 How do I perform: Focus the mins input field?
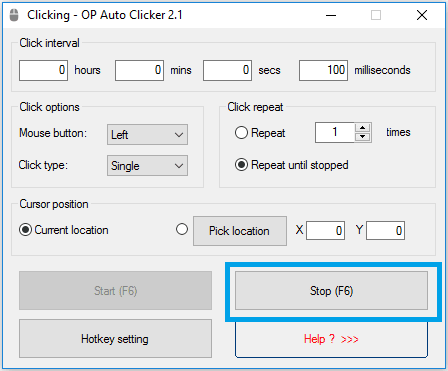pyautogui.click(x=139, y=70)
